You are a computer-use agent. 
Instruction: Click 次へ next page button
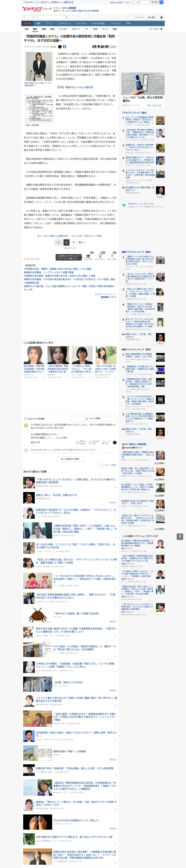coord(81,242)
